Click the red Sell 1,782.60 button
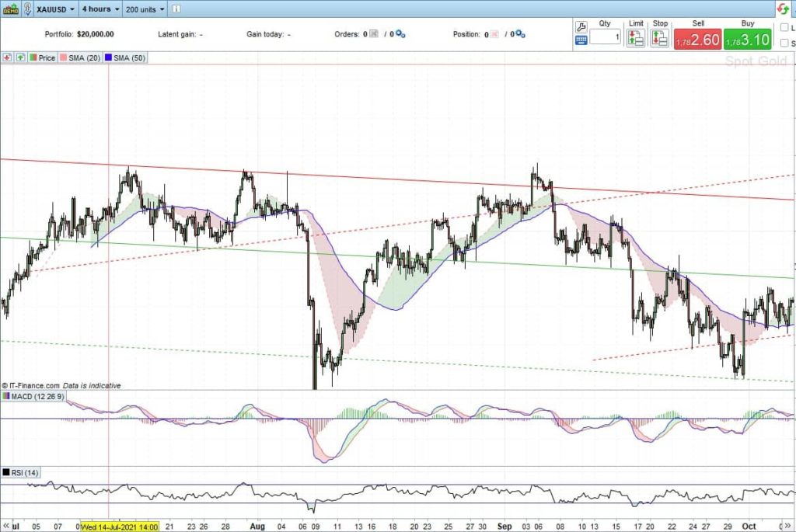Viewport: 796px width, 532px height. [x=698, y=40]
